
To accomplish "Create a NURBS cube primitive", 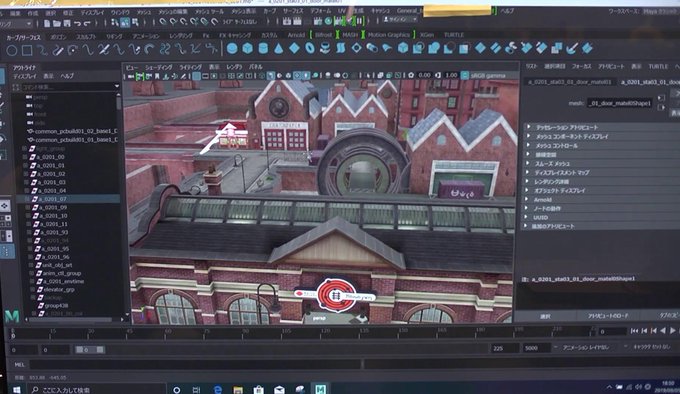I will 248,49.
